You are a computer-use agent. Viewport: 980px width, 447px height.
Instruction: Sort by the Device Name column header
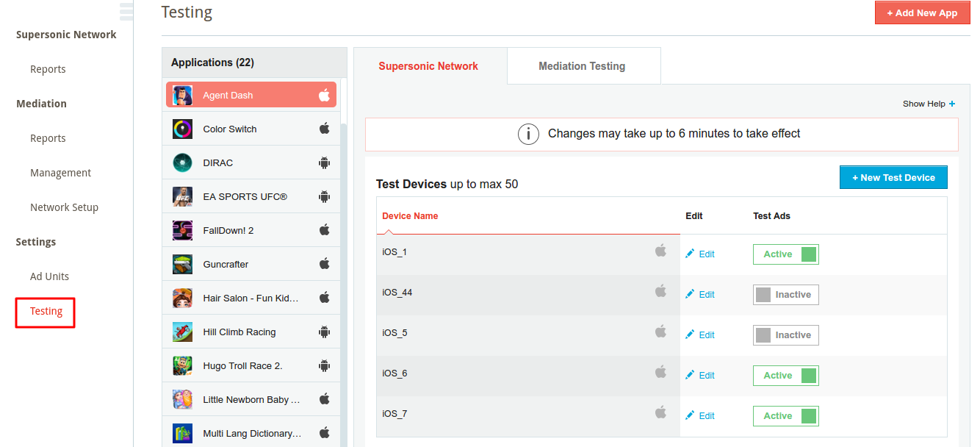[x=410, y=216]
